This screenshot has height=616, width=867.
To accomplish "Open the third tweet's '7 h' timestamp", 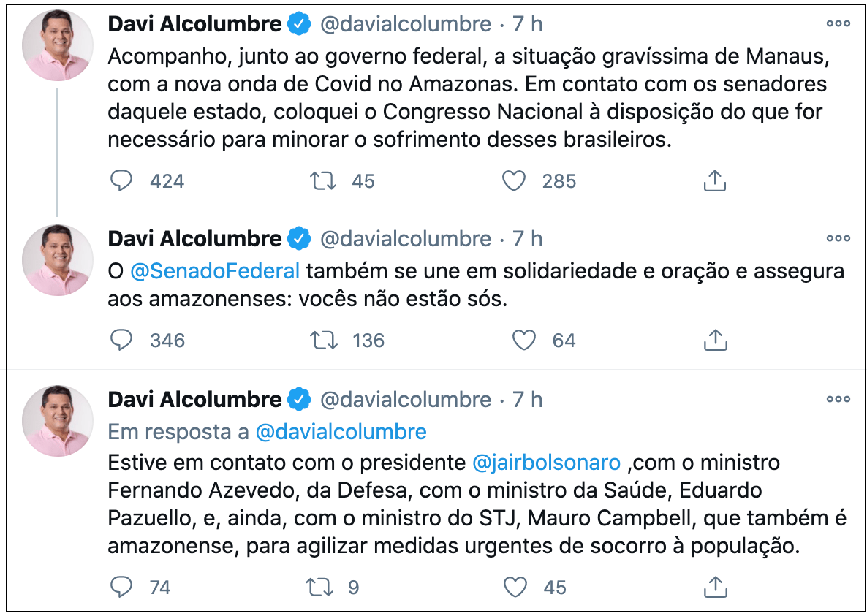I will 527,399.
